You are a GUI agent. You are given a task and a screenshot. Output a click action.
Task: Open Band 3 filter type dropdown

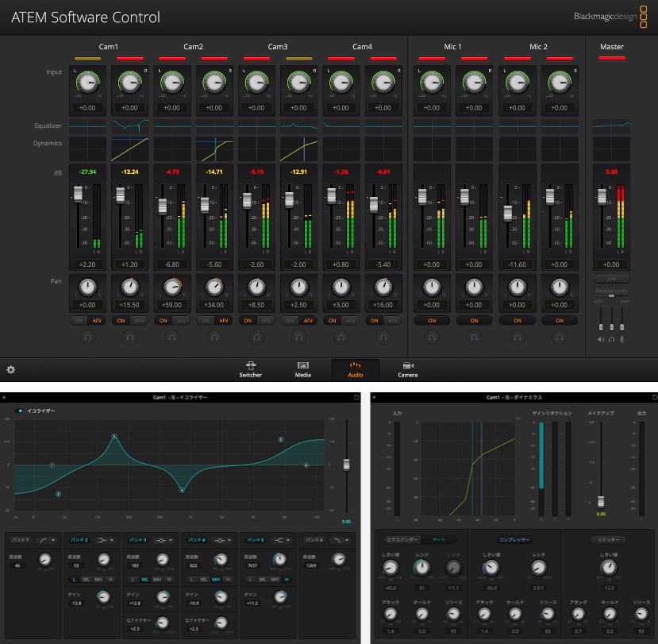point(164,540)
